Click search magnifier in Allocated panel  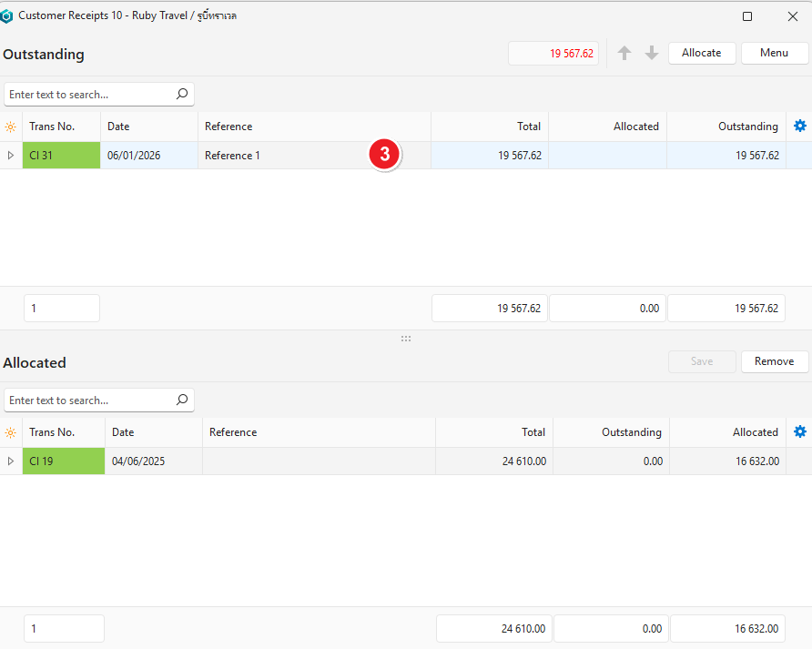[x=182, y=400]
